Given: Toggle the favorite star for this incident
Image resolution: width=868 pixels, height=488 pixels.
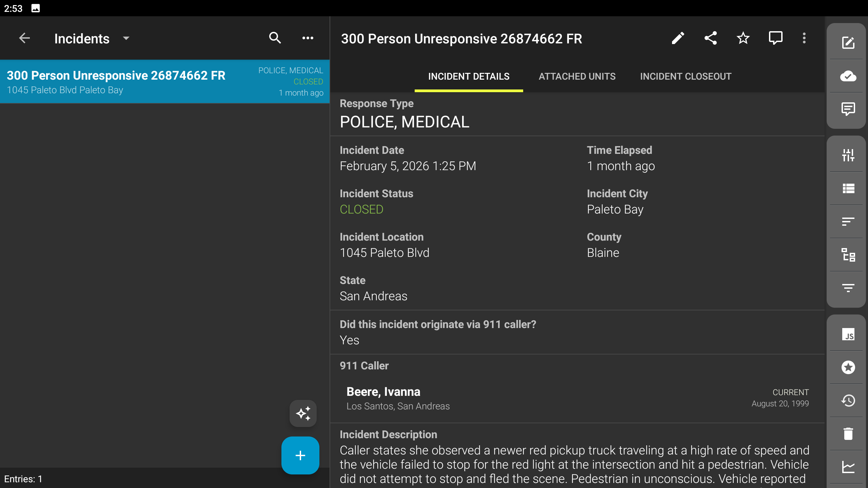Looking at the screenshot, I should (x=743, y=38).
